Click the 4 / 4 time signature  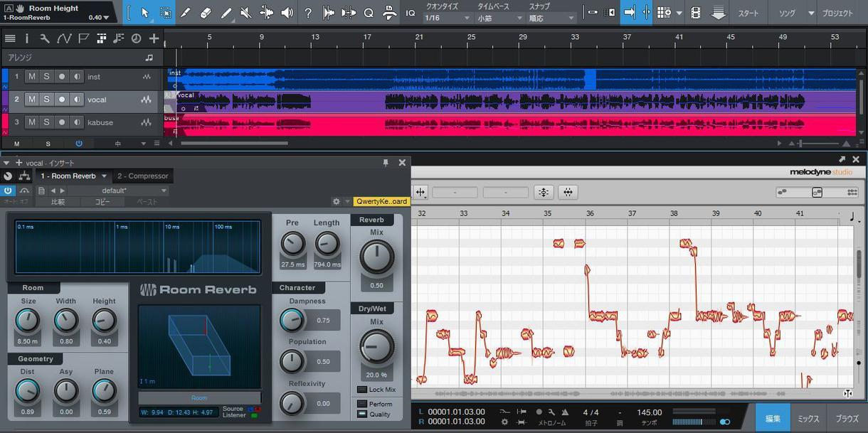591,412
